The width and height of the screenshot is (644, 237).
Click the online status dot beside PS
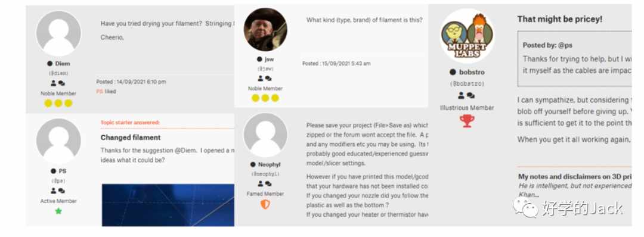(x=53, y=171)
